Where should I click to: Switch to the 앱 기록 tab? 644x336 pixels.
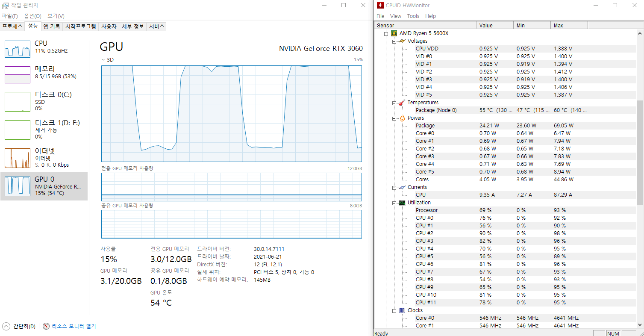point(52,27)
